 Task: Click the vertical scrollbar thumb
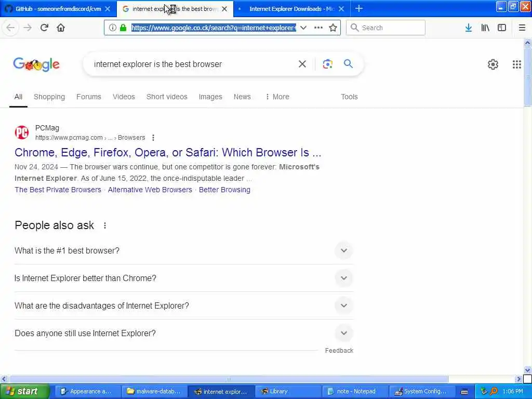pyautogui.click(x=527, y=77)
